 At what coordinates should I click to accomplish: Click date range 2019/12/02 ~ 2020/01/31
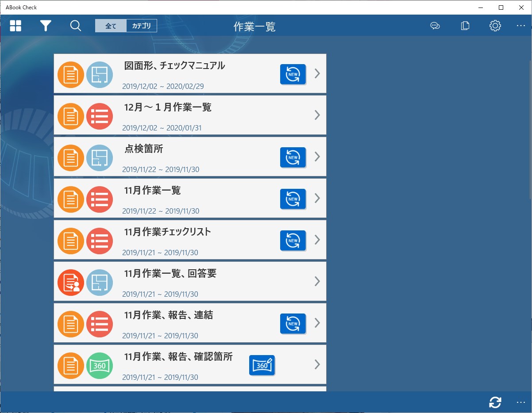click(x=162, y=128)
